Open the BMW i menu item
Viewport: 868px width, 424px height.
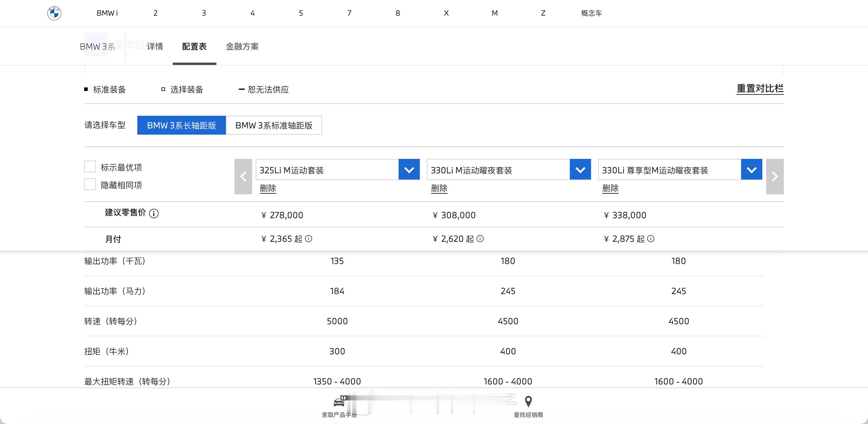(x=107, y=13)
